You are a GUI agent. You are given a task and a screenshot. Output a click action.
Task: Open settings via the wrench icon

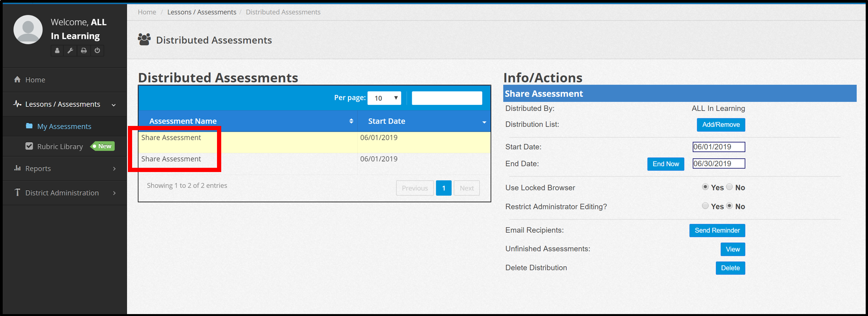tap(70, 51)
